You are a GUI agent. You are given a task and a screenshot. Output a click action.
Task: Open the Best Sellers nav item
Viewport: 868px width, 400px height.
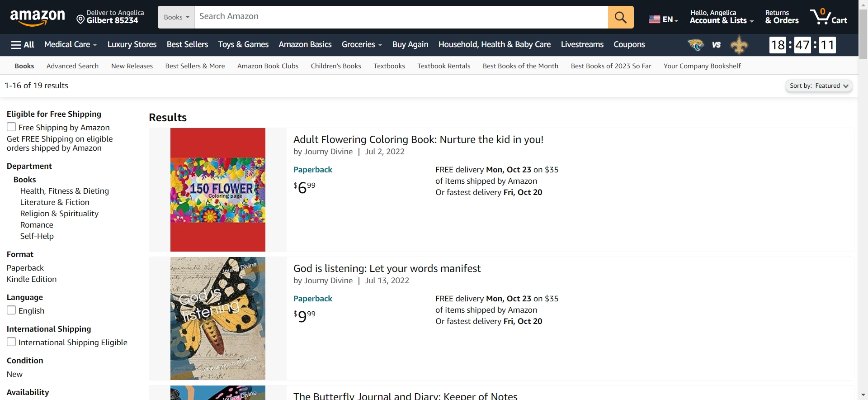pyautogui.click(x=187, y=44)
